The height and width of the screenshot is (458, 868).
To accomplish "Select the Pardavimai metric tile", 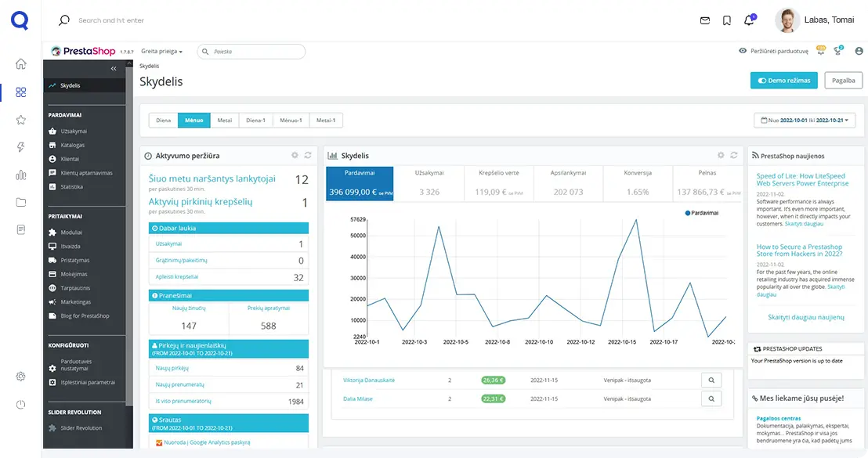I will (x=360, y=184).
